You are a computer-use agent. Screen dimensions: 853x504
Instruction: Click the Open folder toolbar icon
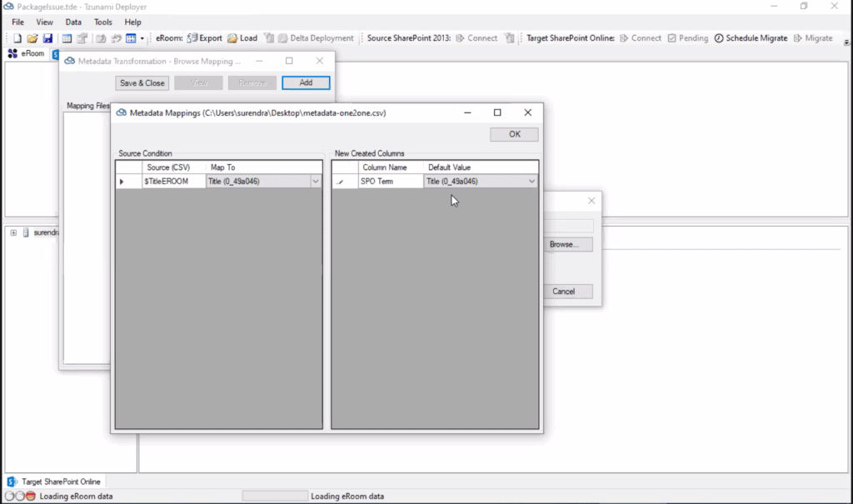(x=32, y=38)
